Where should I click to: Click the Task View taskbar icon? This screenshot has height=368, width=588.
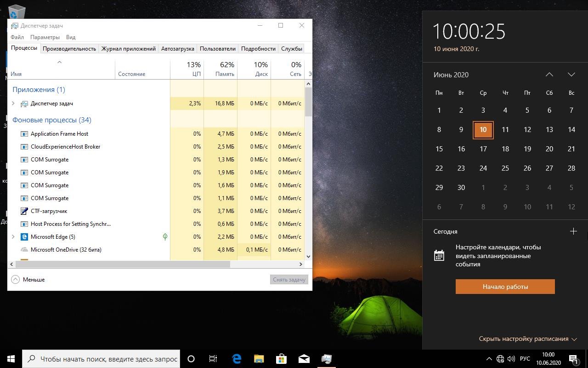[213, 359]
